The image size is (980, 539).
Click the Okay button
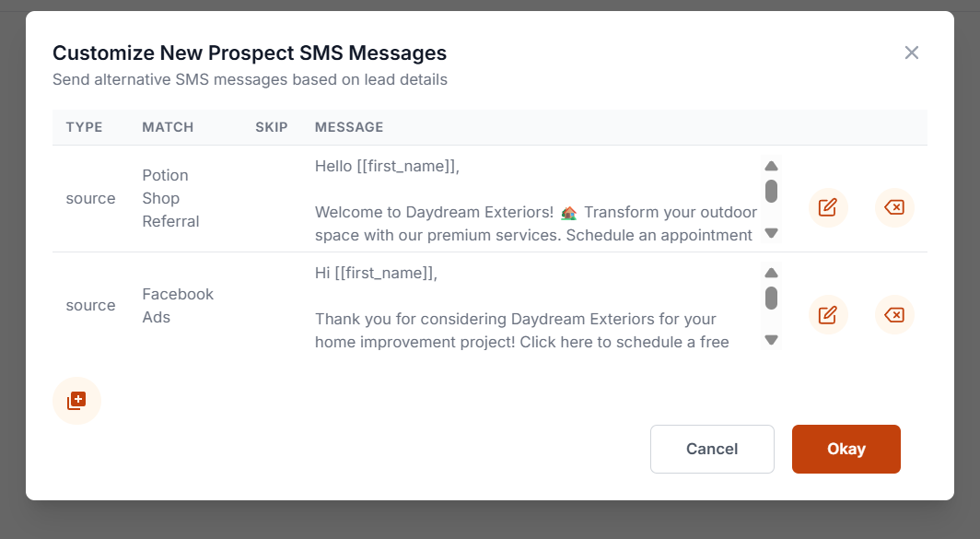pos(846,449)
